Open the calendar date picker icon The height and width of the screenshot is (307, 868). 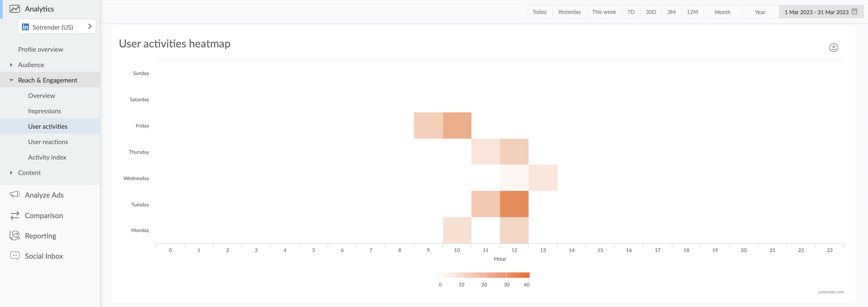[x=854, y=11]
